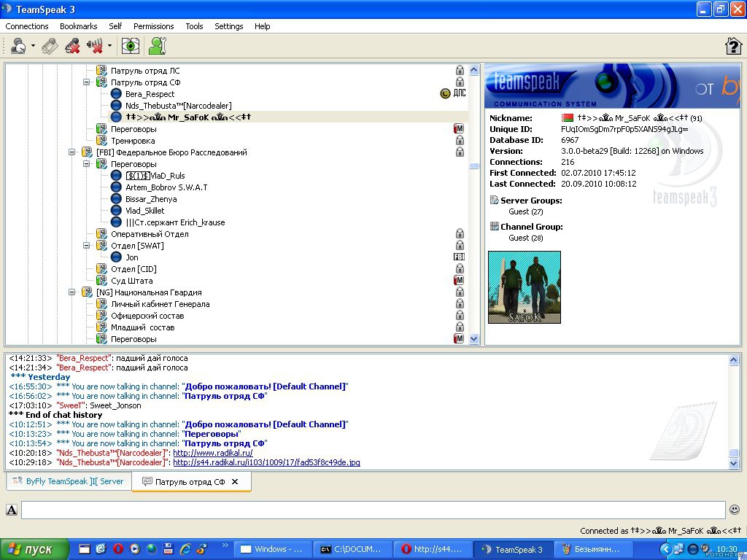Viewport: 747px width, 560px height.
Task: Select channel Личный кабинет Генерала
Action: (x=160, y=304)
